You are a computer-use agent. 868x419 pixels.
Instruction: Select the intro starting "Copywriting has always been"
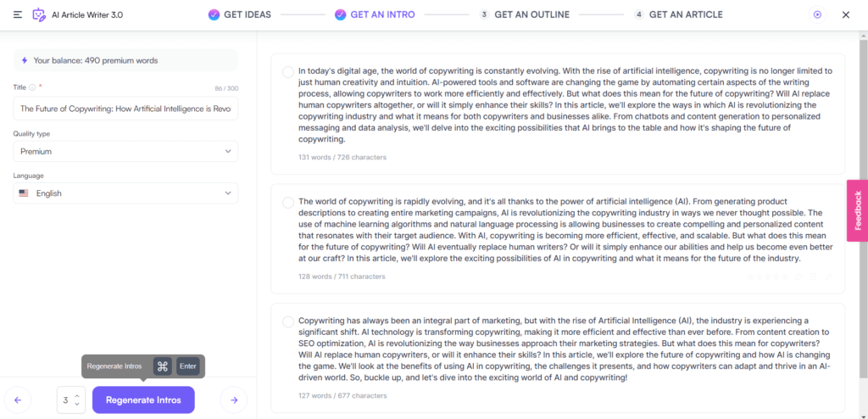(288, 322)
